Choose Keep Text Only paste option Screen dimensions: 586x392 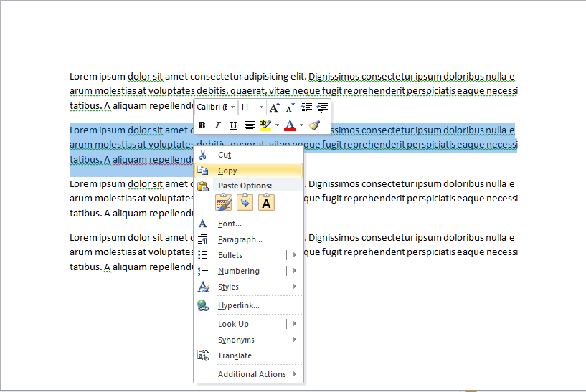click(x=266, y=202)
